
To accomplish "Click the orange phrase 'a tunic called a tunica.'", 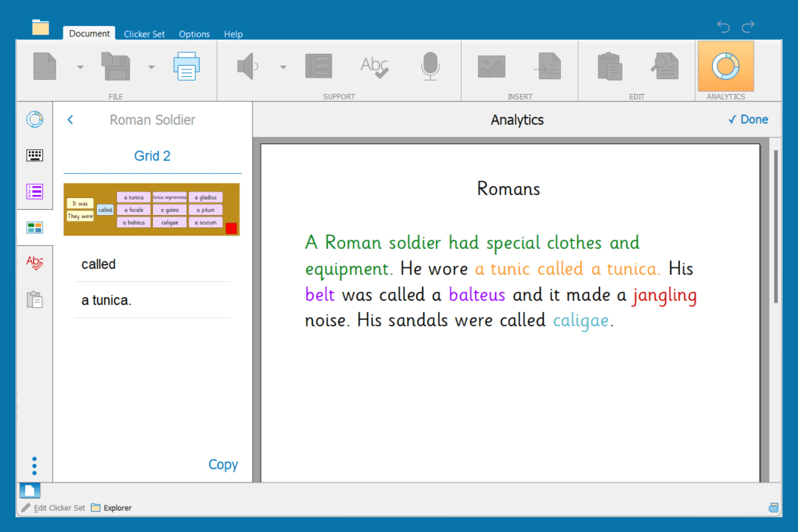I will 567,269.
